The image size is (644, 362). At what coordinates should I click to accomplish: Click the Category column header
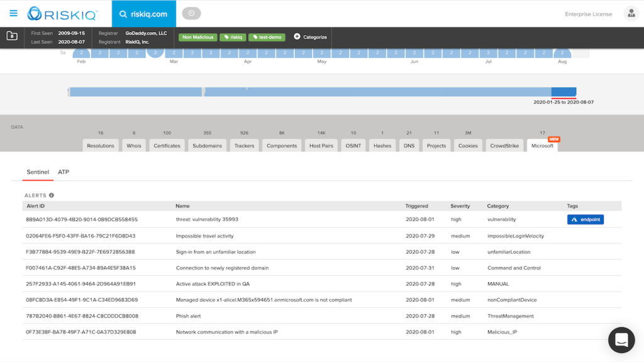pos(498,206)
